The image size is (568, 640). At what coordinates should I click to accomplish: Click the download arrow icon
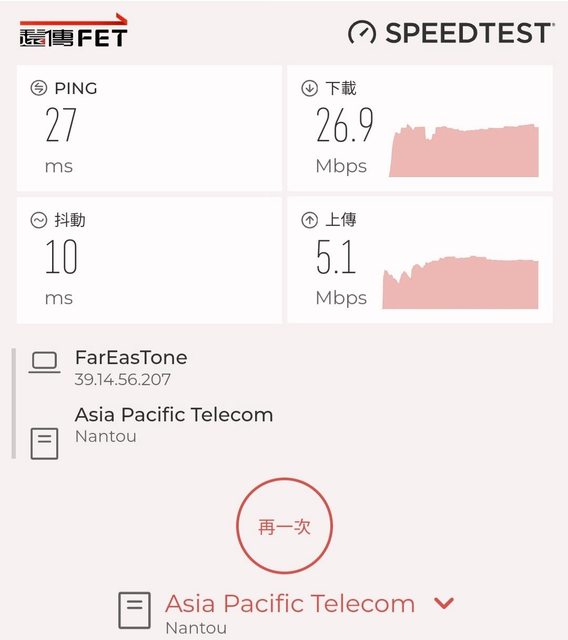[309, 88]
